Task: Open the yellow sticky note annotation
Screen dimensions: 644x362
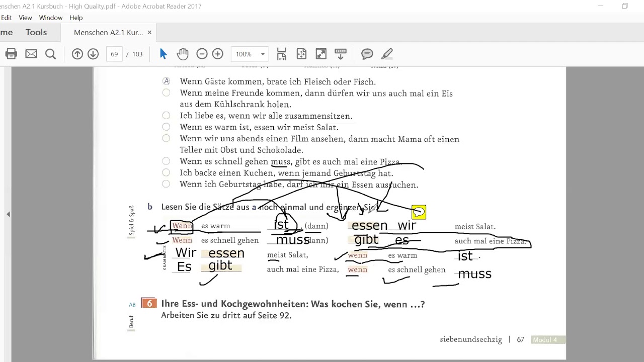Action: point(419,212)
